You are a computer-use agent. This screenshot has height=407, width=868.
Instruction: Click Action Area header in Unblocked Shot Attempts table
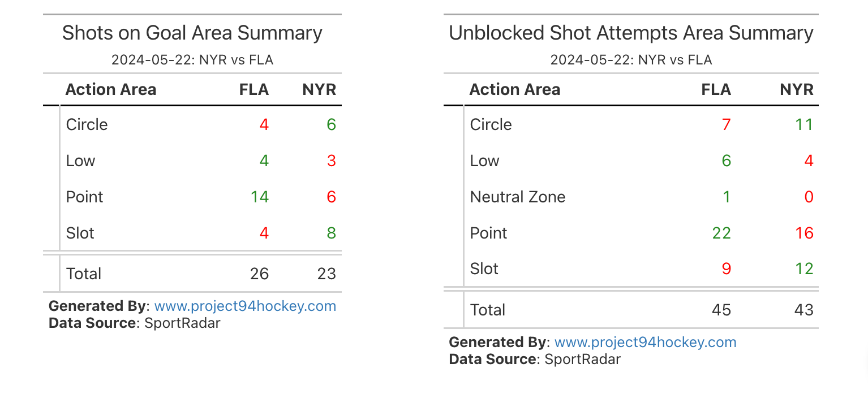click(514, 89)
